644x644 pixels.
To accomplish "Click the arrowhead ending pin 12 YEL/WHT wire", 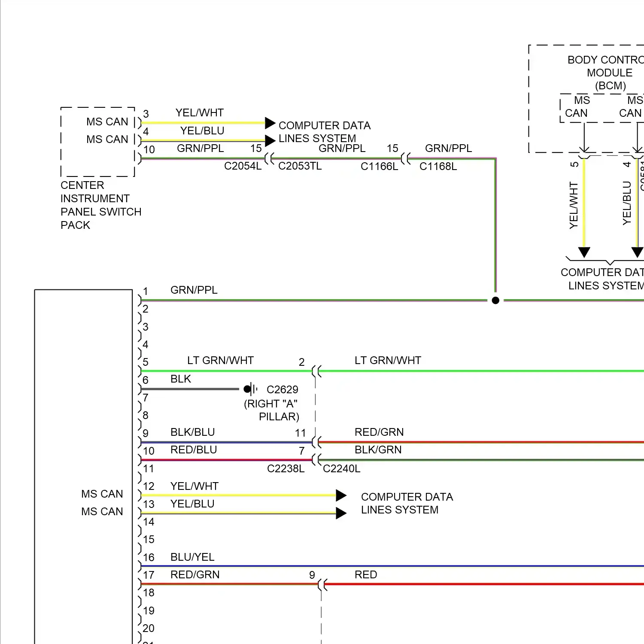I will (x=341, y=495).
